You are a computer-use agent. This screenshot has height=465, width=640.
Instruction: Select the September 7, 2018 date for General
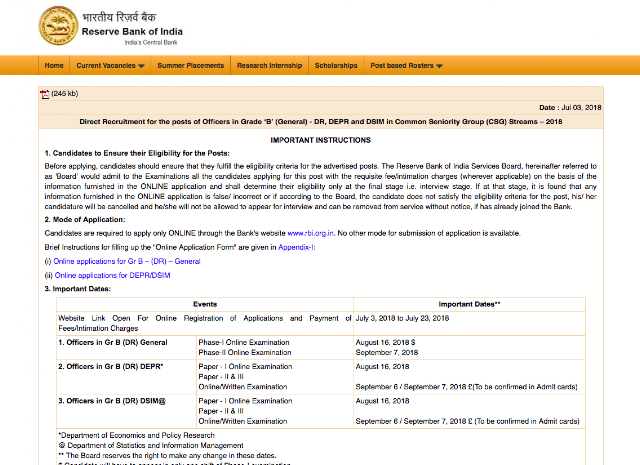tap(387, 352)
